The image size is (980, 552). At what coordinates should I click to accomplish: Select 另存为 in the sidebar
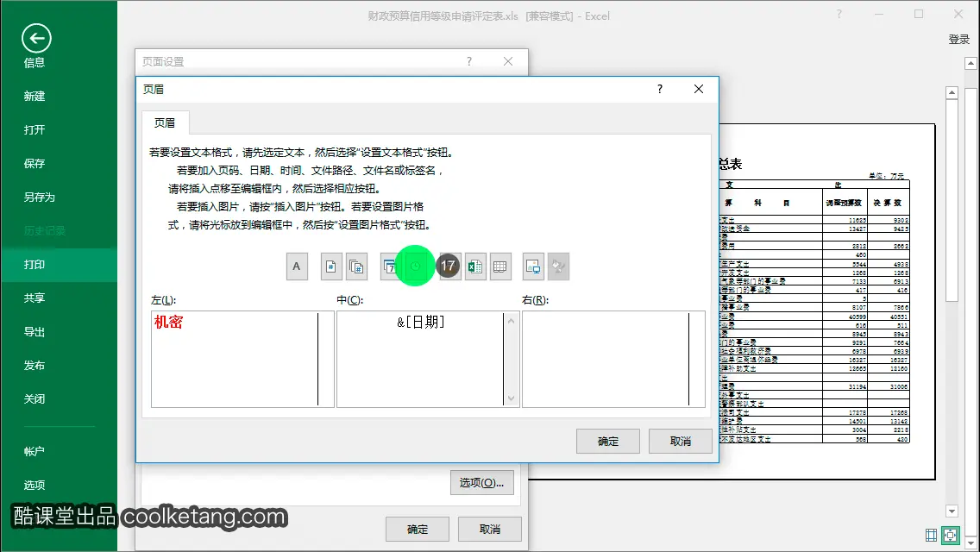(40, 198)
